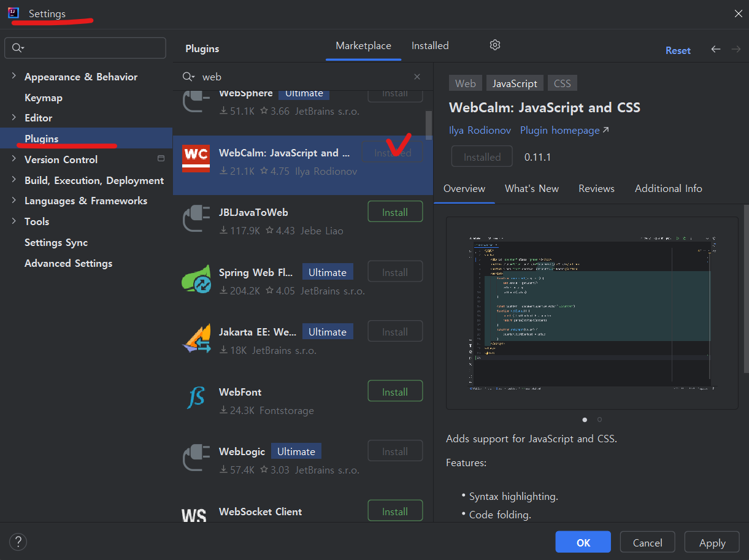The image size is (749, 560).
Task: Click the Cancel button
Action: [647, 542]
